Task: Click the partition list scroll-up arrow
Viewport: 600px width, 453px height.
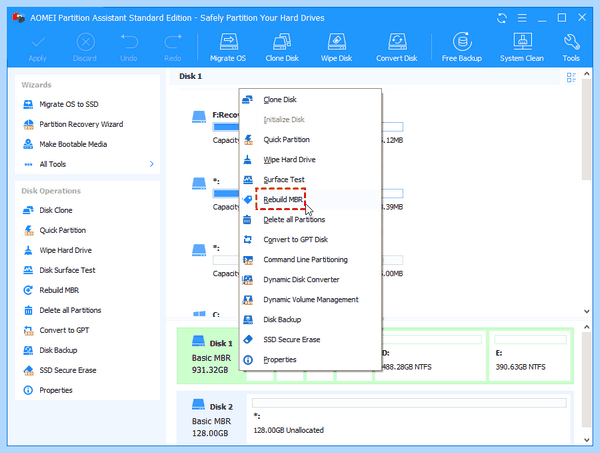Action: point(587,73)
